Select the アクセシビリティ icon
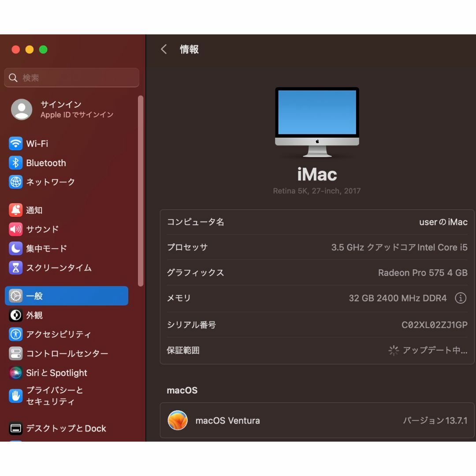476x476 pixels. 15,334
